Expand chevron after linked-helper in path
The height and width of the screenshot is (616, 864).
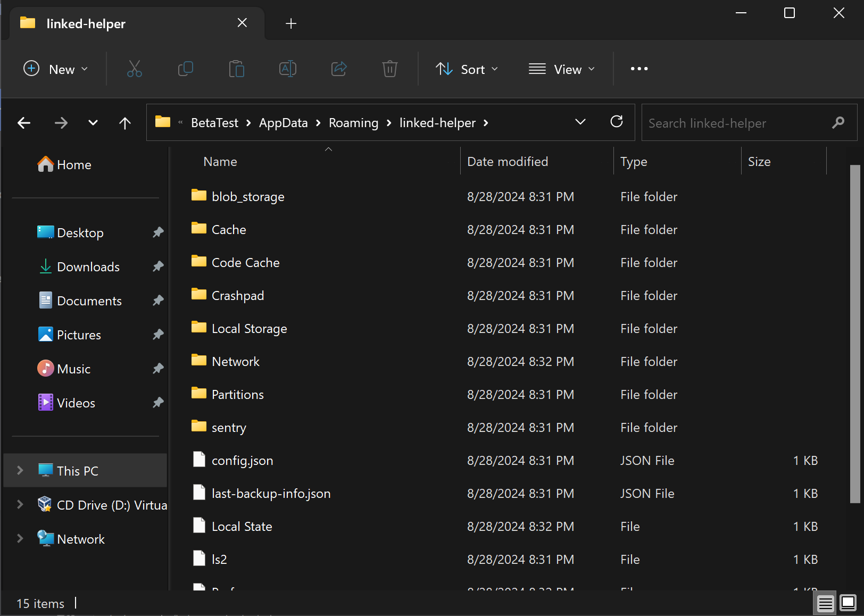pyautogui.click(x=486, y=123)
